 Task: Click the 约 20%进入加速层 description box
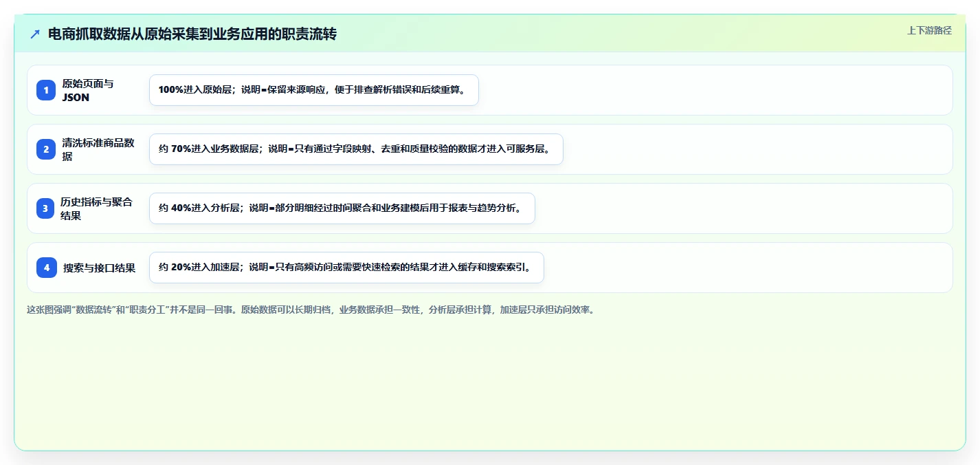(x=346, y=268)
